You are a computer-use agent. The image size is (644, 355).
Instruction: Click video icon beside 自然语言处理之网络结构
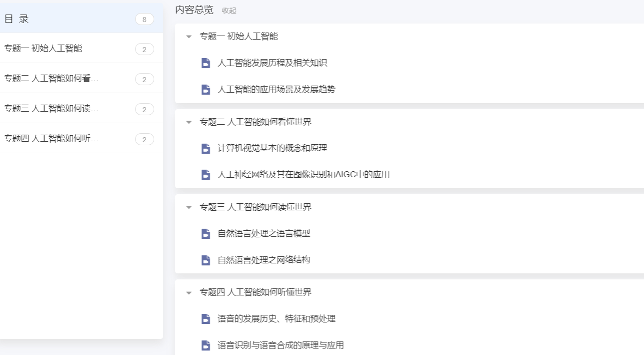(205, 260)
